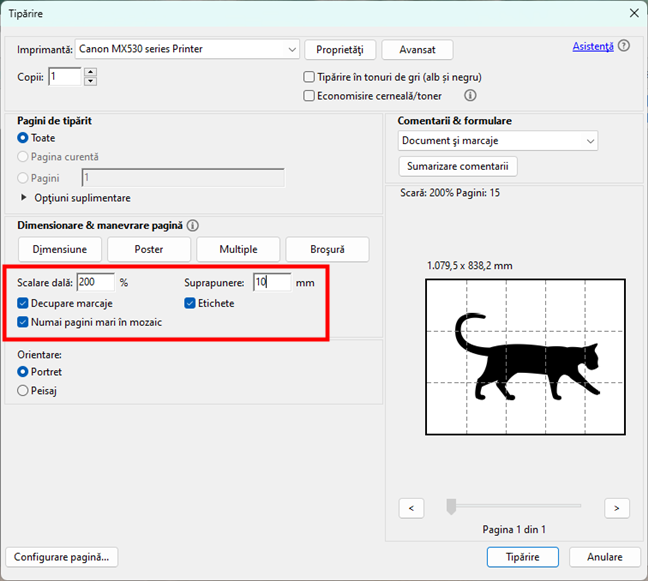Open the Asistență help question-mark icon
648x581 pixels.
[624, 46]
